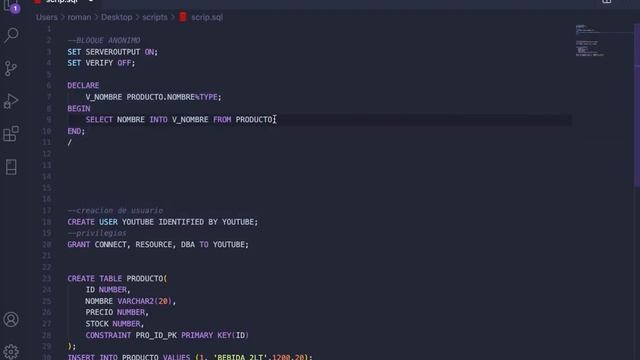The height and width of the screenshot is (360, 640).
Task: Click PRO_ID_PK constraint name on line 28
Action: pos(156,335)
